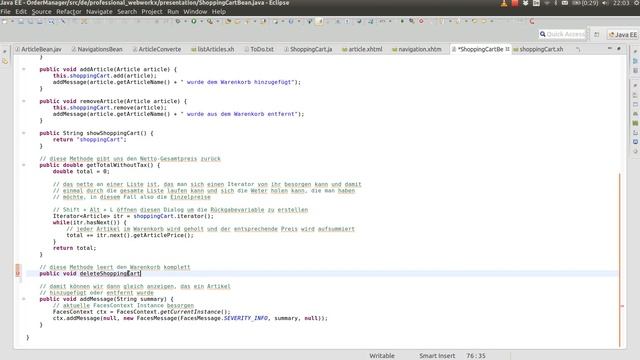
Task: Open the volume indicator in top panel
Action: 605,3
